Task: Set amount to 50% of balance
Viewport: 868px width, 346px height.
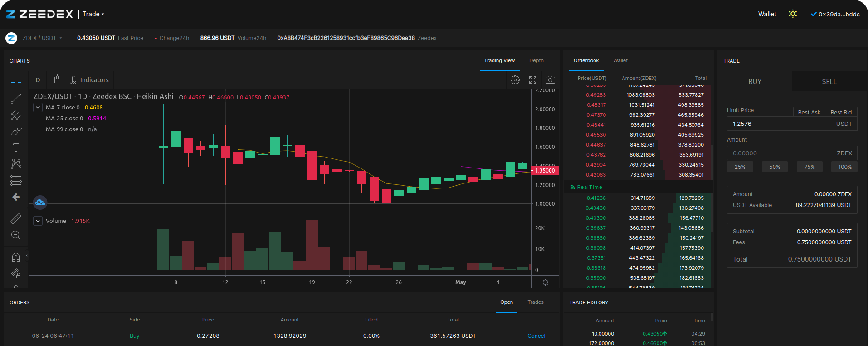Action: [775, 167]
